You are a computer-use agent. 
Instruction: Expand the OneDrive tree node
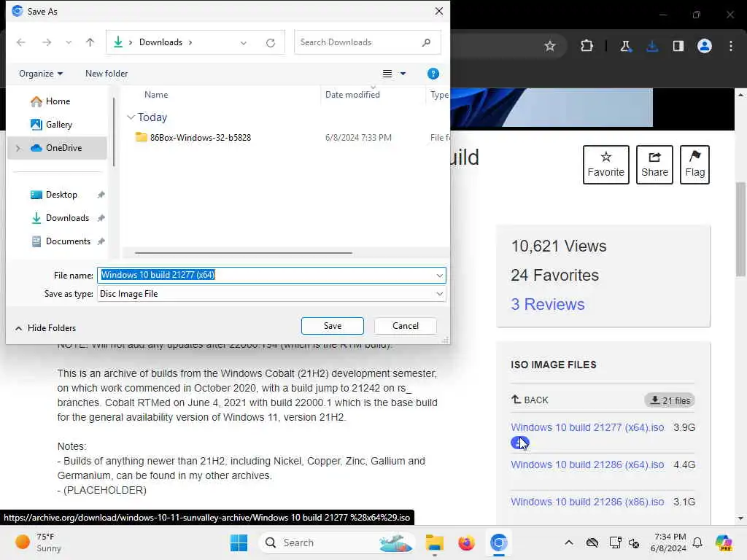click(x=18, y=148)
